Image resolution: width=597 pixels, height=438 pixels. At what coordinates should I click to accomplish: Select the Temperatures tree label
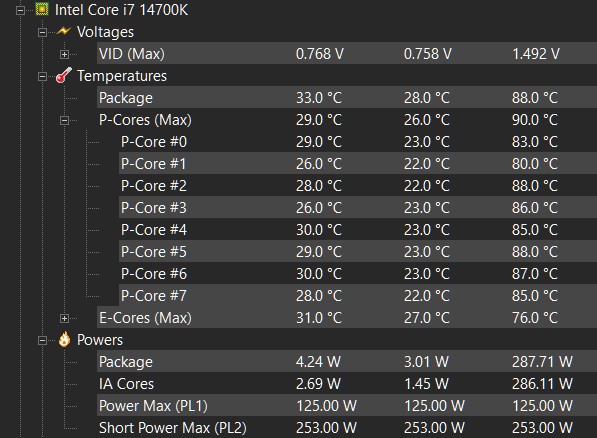(x=122, y=76)
